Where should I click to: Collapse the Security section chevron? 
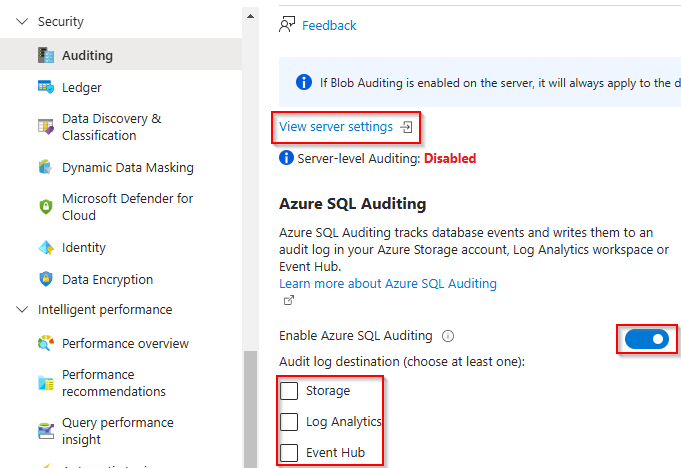(x=22, y=21)
